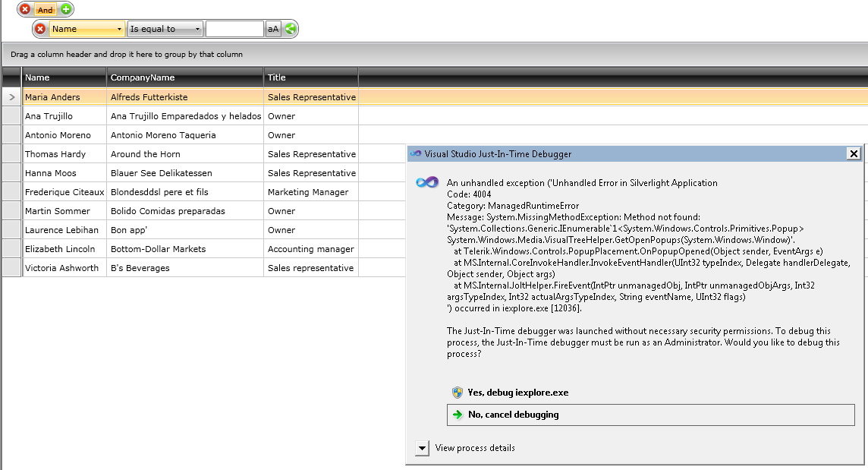
Task: Click the green arrow filter icon
Action: click(290, 29)
